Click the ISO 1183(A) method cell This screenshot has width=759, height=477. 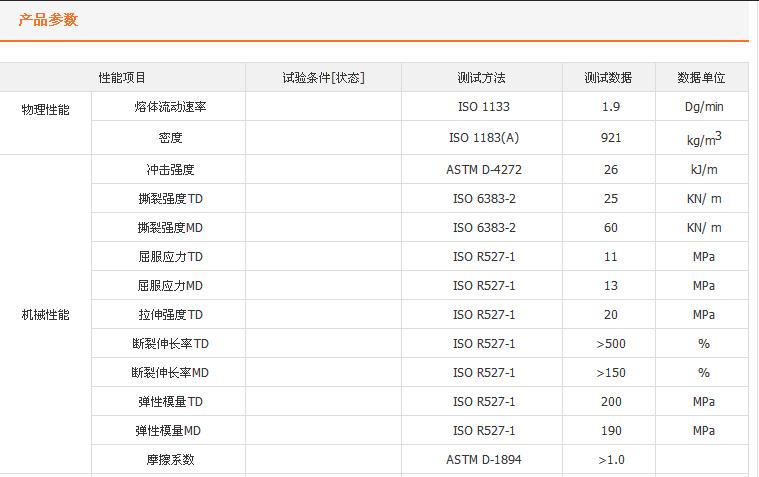[x=483, y=138]
